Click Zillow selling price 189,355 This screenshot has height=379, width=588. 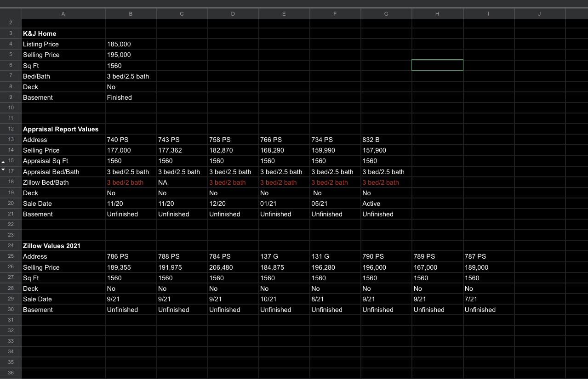coord(131,267)
